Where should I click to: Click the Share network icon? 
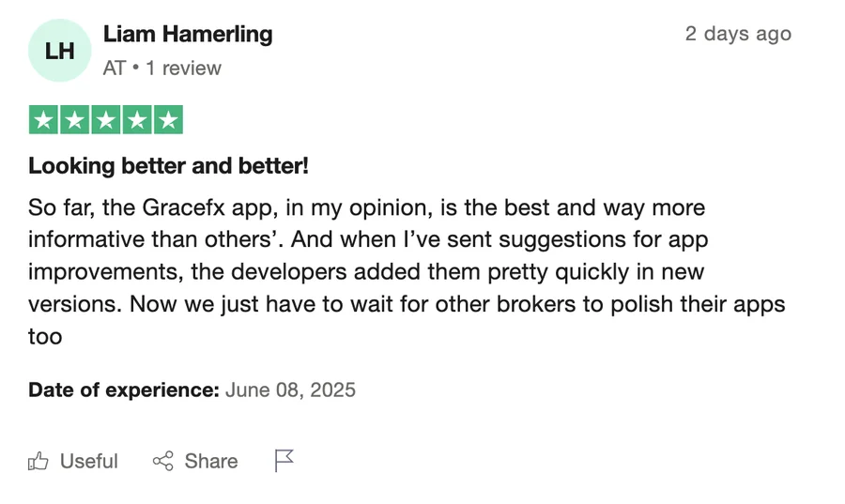pyautogui.click(x=163, y=461)
